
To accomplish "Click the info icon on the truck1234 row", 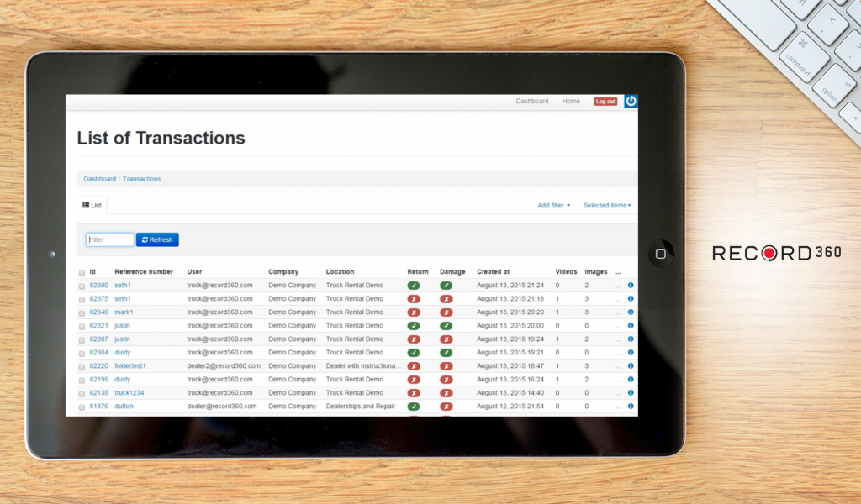I will tap(630, 392).
